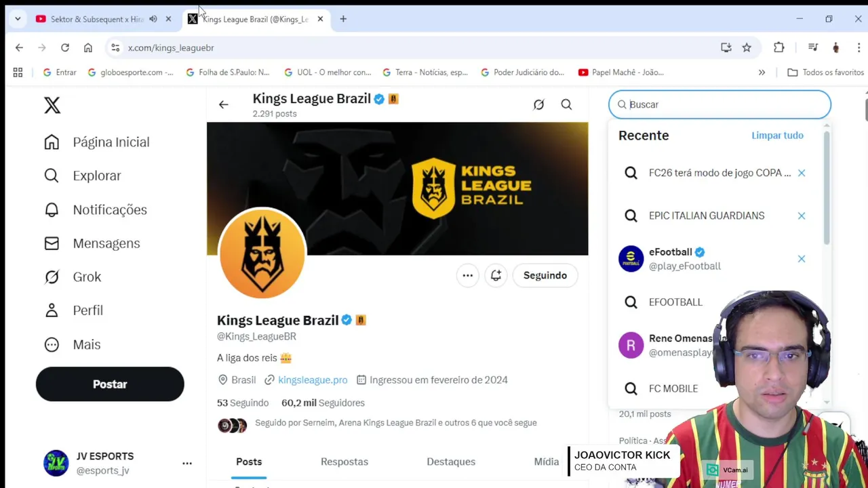Click the Grok icon in profile header
The width and height of the screenshot is (868, 488).
point(538,104)
